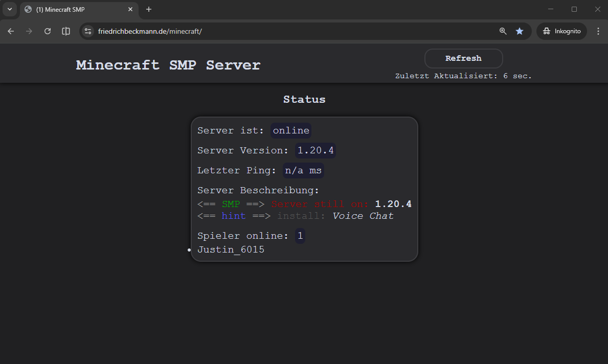Open the Chrome three-dot menu
The width and height of the screenshot is (608, 364).
tap(598, 31)
